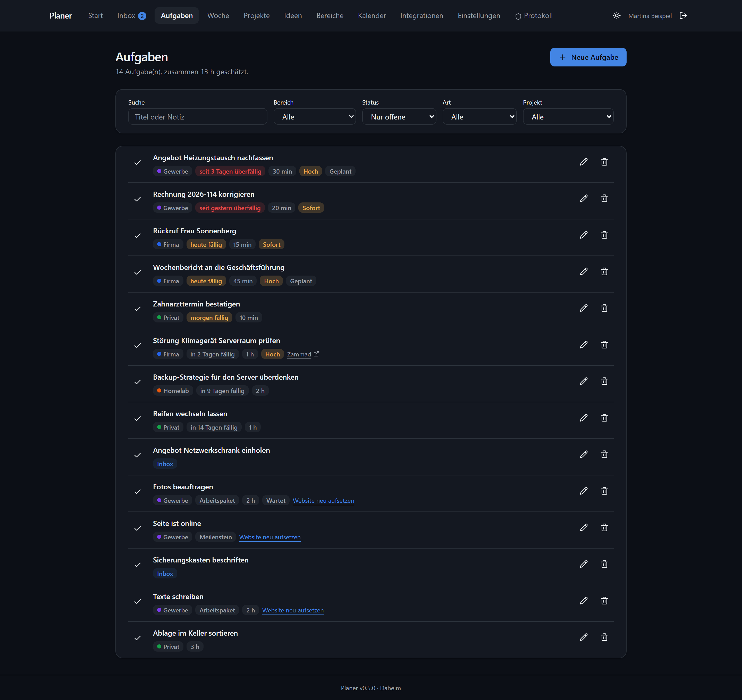Follow Website neu aufsetzen link under Texte schreiben
The height and width of the screenshot is (700, 742).
293,610
